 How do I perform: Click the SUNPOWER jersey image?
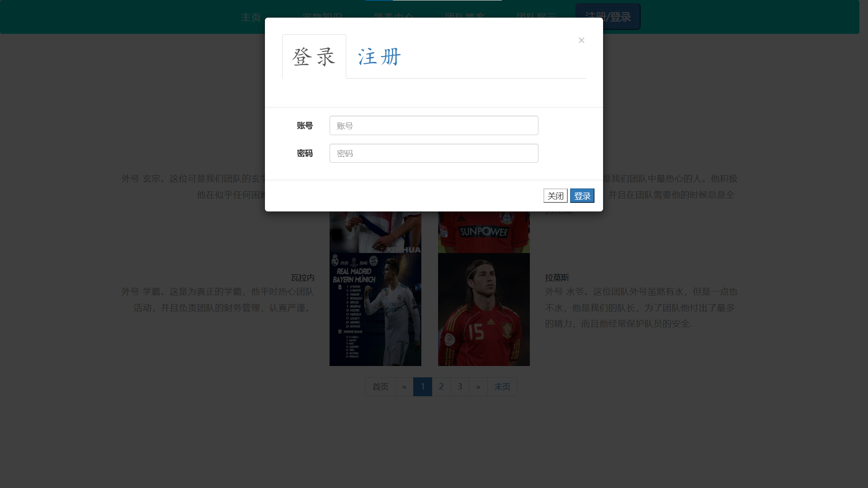coord(484,232)
